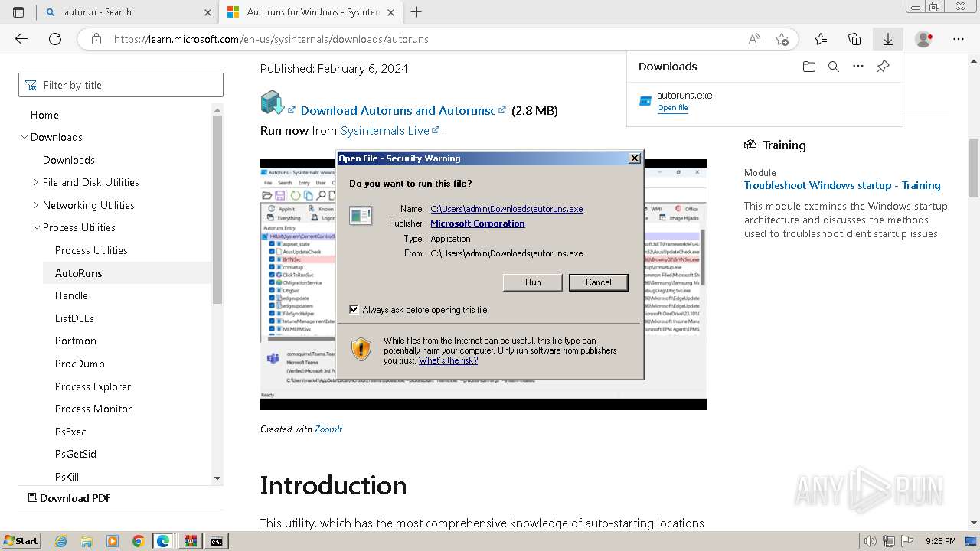Open File Explorer from taskbar
Viewport: 980px width, 551px height.
click(x=87, y=541)
